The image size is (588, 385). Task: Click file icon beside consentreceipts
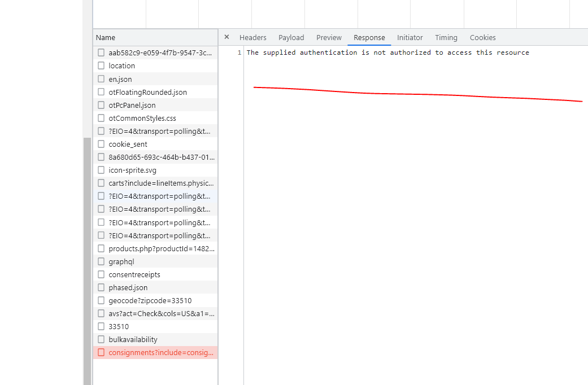point(101,274)
